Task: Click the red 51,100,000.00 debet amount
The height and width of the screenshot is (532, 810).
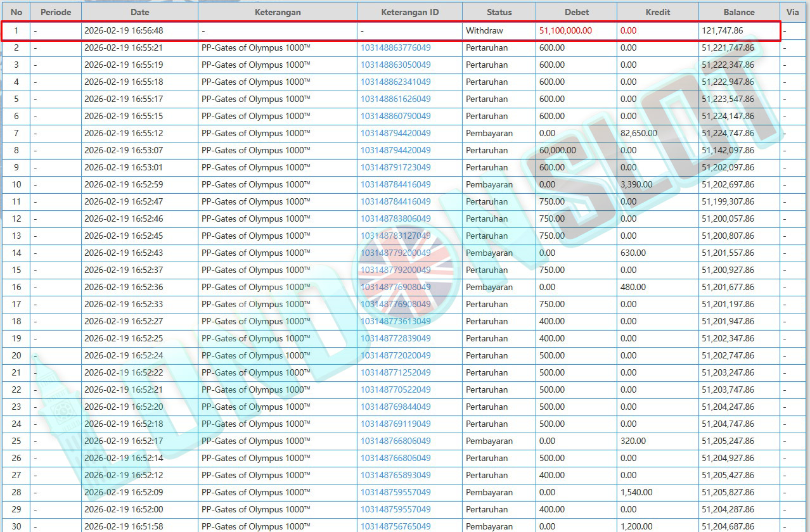Action: [565, 30]
